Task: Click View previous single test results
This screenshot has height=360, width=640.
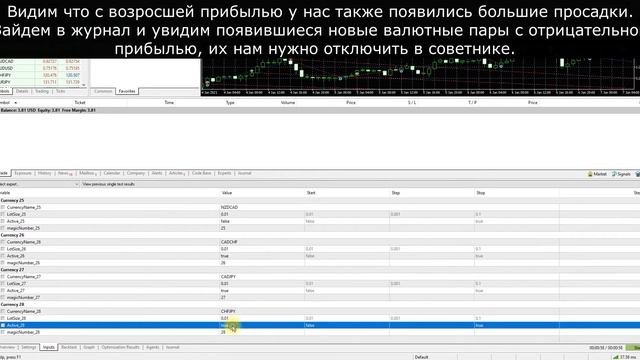Action: tap(109, 184)
